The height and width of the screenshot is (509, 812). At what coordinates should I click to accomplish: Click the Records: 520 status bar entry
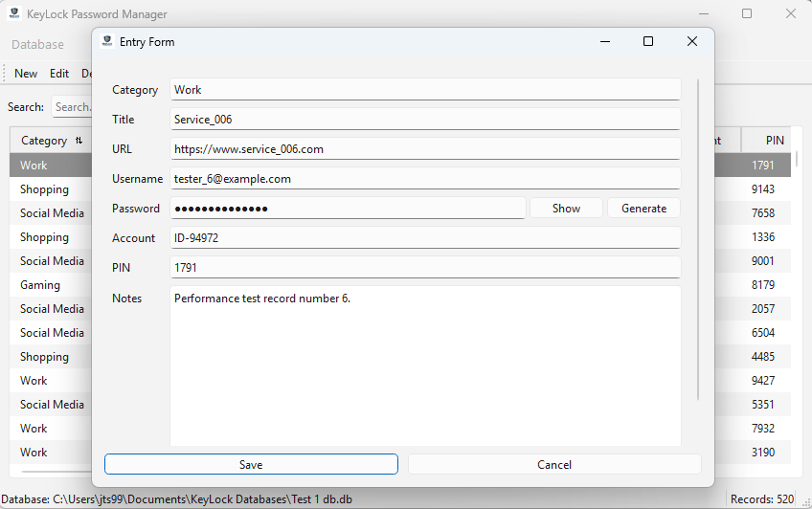point(762,499)
